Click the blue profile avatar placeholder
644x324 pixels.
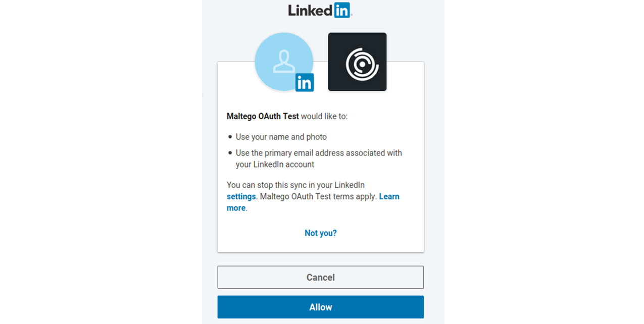pos(284,62)
